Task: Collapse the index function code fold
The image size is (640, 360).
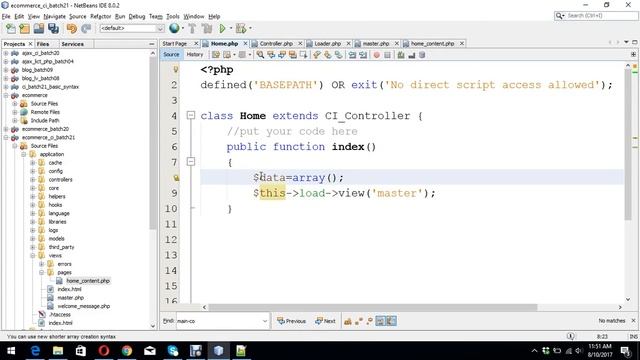Action: click(x=191, y=162)
